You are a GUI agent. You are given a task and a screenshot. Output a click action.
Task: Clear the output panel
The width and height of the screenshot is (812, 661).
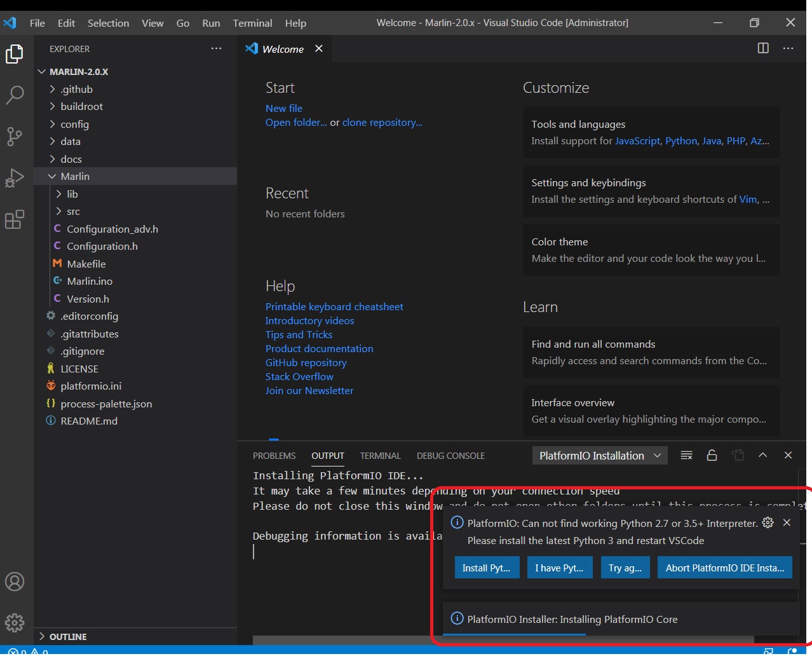[687, 455]
